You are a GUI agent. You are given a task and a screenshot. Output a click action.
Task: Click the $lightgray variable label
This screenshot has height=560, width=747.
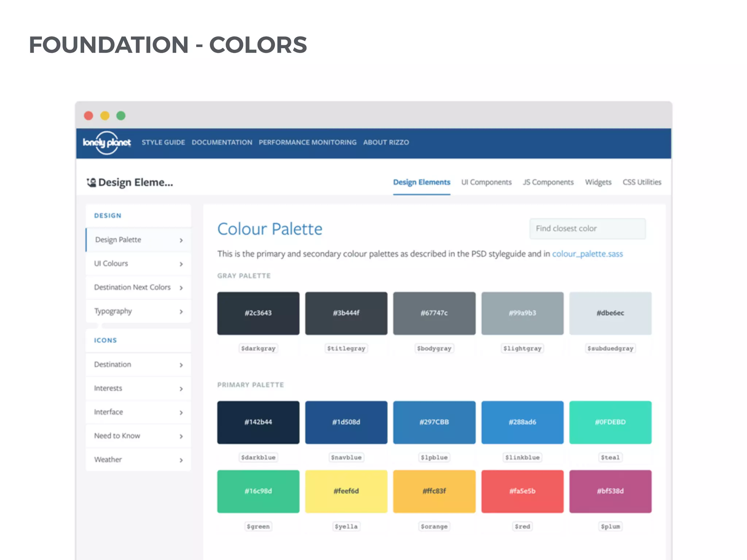coord(522,349)
